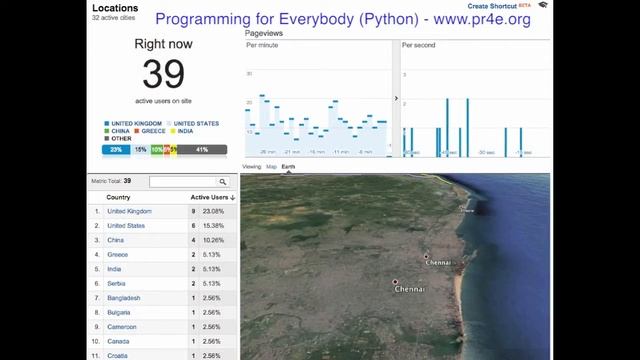
Task: Click the green 10% China bar segment
Action: (157, 150)
